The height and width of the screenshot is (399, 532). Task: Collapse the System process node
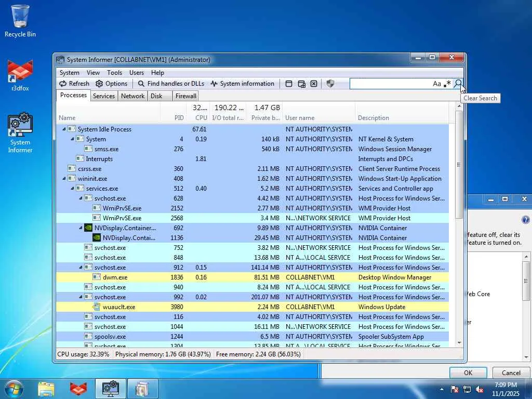[72, 139]
